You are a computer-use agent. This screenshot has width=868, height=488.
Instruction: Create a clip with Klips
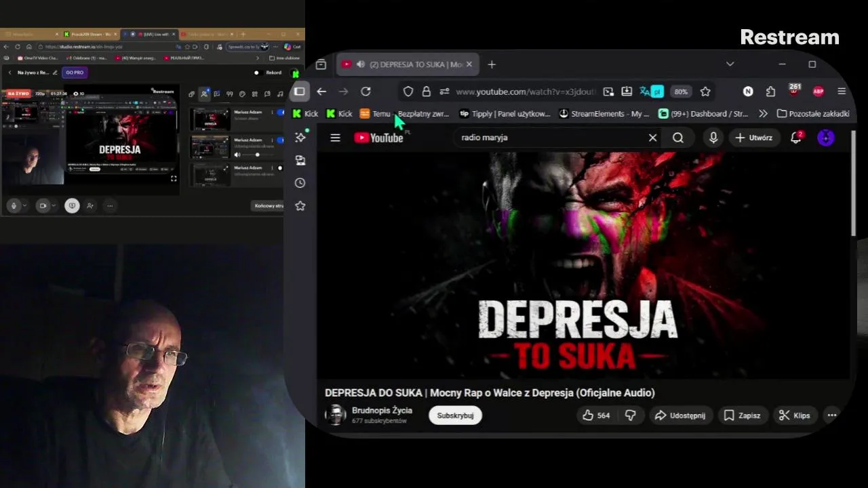click(794, 415)
